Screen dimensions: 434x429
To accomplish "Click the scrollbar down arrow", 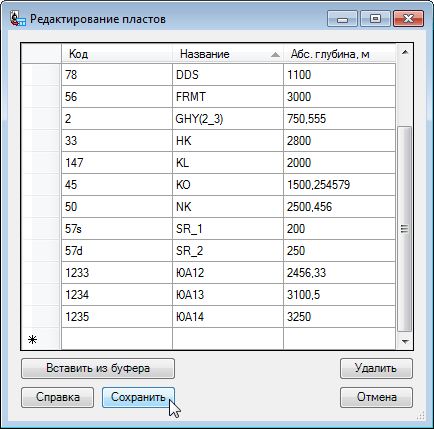I will pos(405,341).
